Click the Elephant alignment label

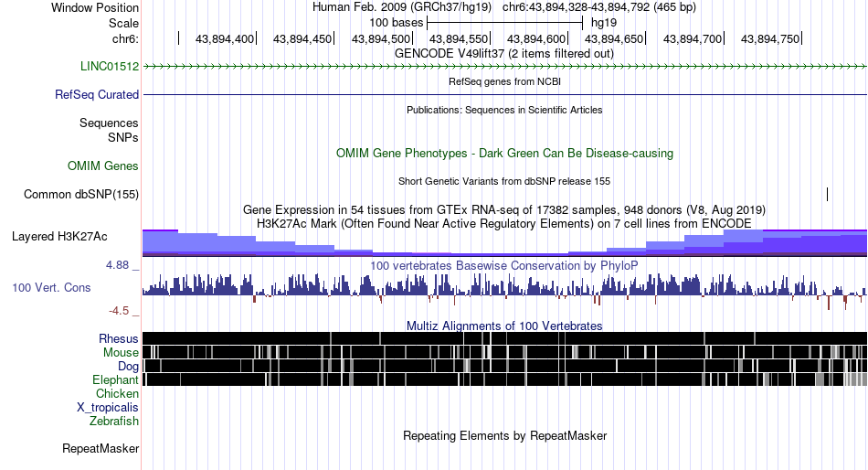point(115,379)
